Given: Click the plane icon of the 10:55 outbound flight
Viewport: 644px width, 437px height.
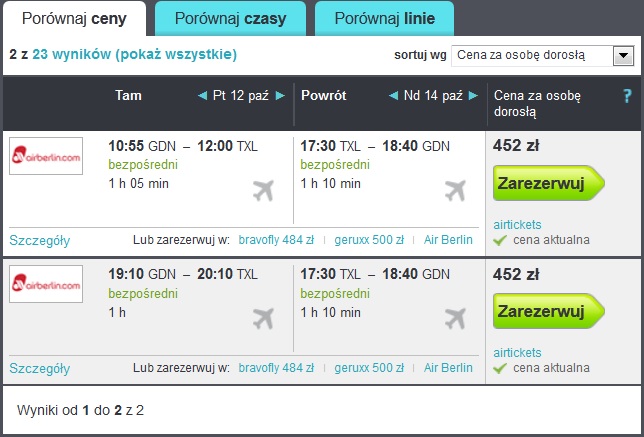Looking at the screenshot, I should (x=263, y=191).
